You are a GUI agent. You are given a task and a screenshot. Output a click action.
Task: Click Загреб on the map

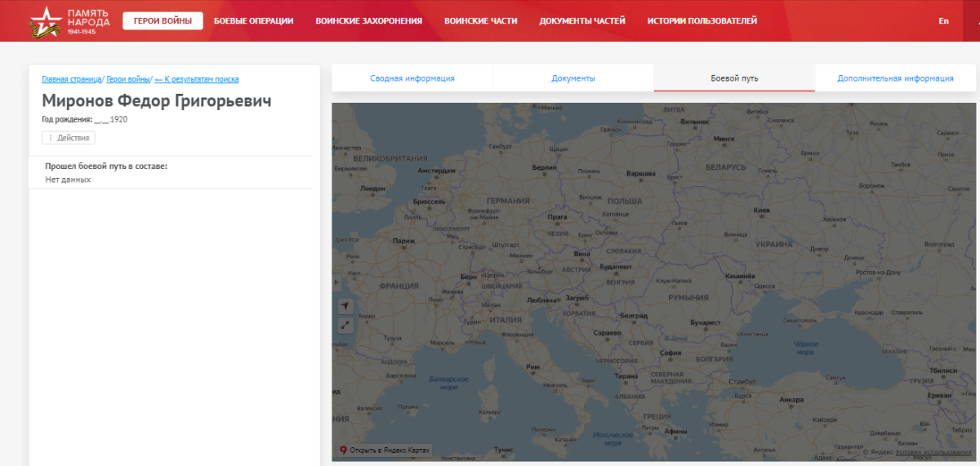coord(576,298)
